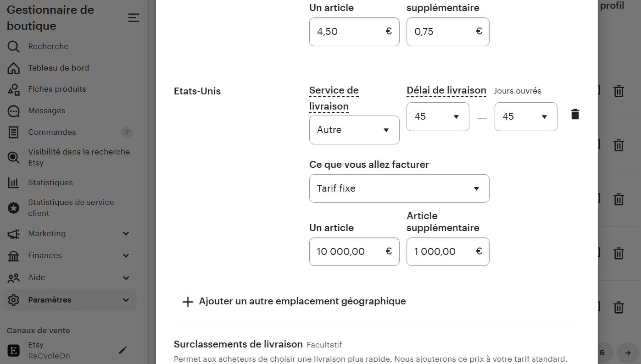Delete the Etats-Unis shipping destination

[575, 115]
